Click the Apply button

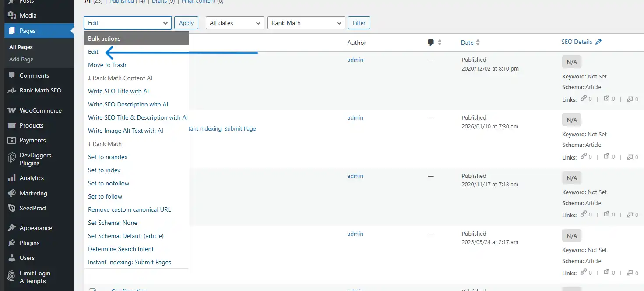coord(186,23)
